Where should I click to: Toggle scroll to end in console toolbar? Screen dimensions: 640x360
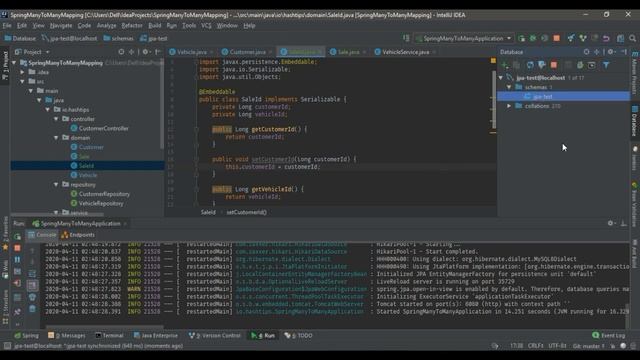(x=32, y=285)
